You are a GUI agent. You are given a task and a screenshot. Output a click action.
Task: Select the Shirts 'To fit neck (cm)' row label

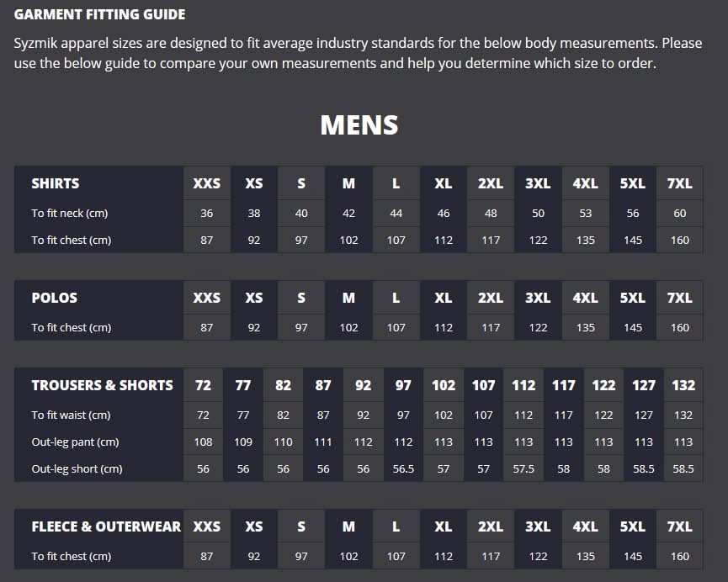click(70, 214)
